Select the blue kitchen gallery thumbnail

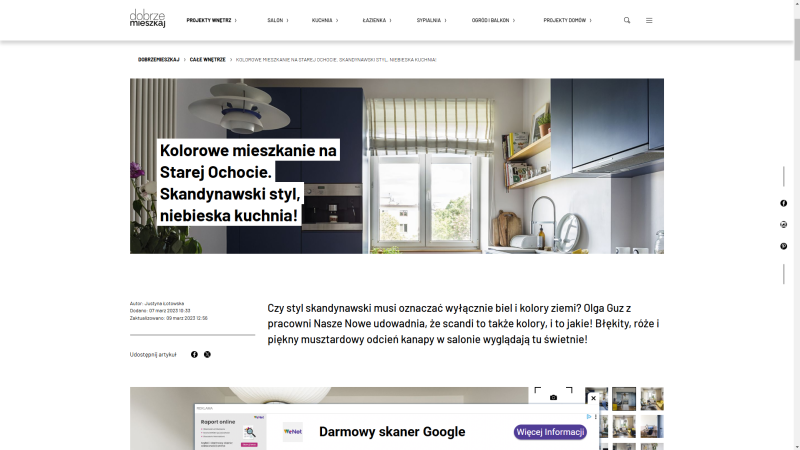[623, 398]
